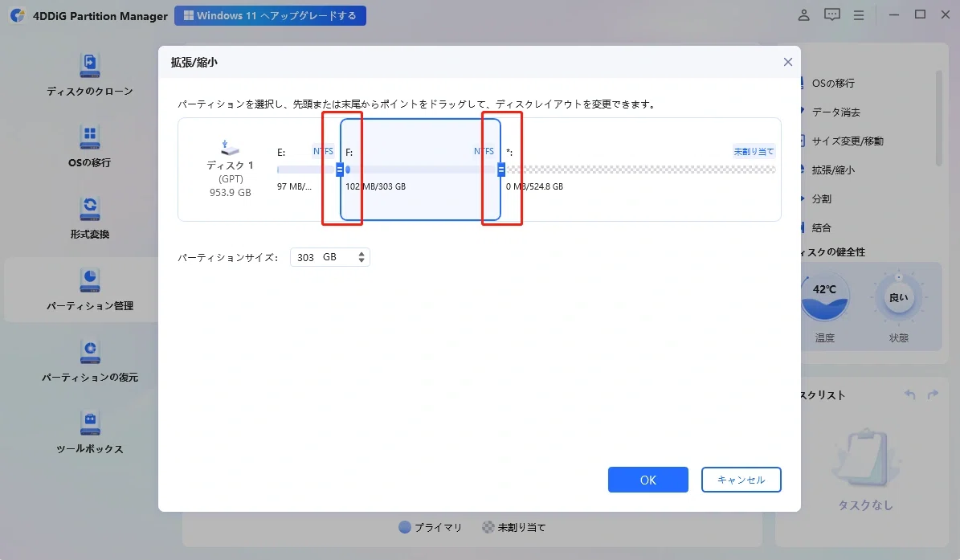Screen dimensions: 960x560
Task: Click the Disk 1 drive icon
Action: click(230, 148)
